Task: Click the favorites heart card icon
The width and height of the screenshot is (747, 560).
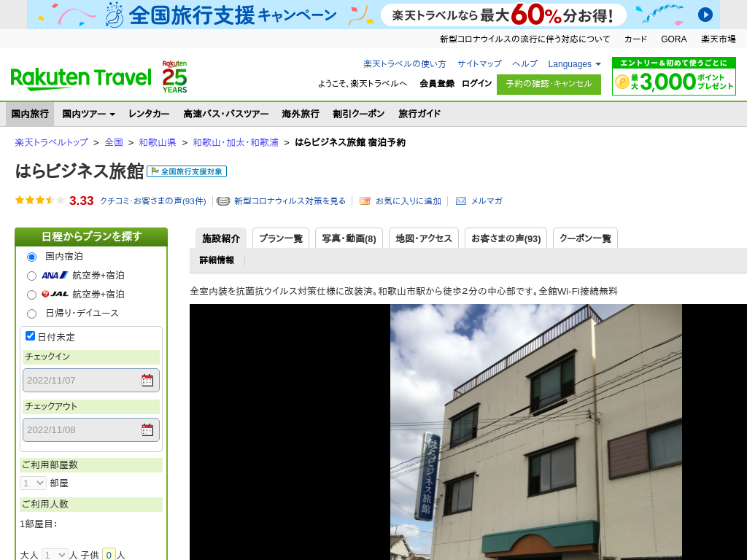Action: pyautogui.click(x=365, y=201)
